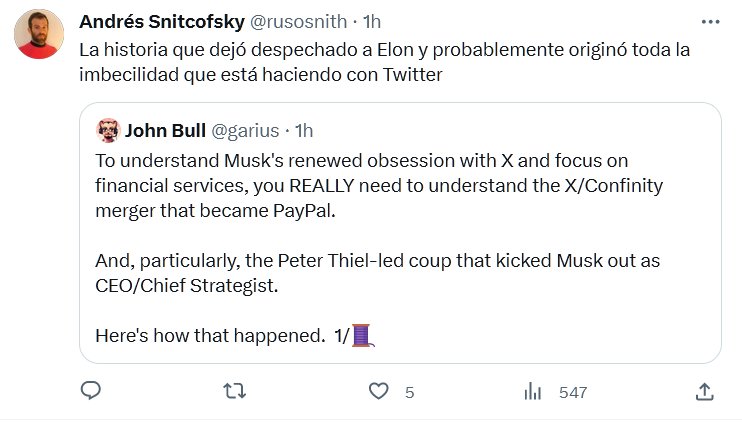Screen dimensions: 742x422
Task: Click the John Bull display name
Action: (164, 130)
